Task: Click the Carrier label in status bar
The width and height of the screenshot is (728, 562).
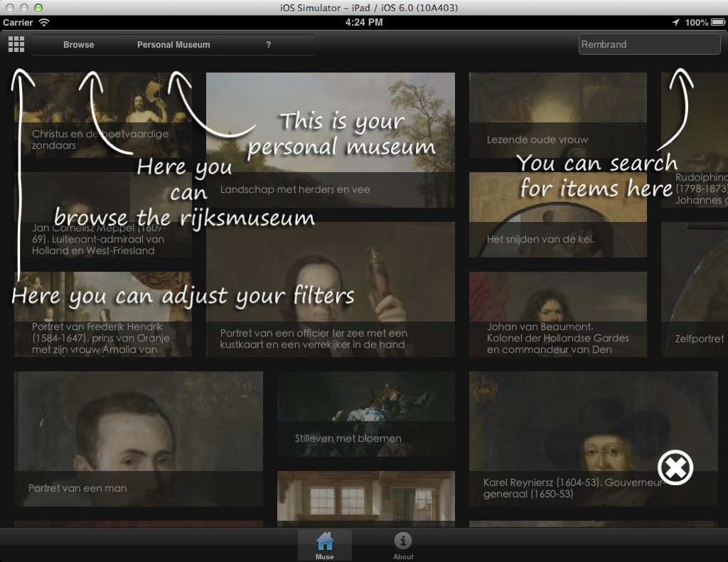Action: pos(18,22)
